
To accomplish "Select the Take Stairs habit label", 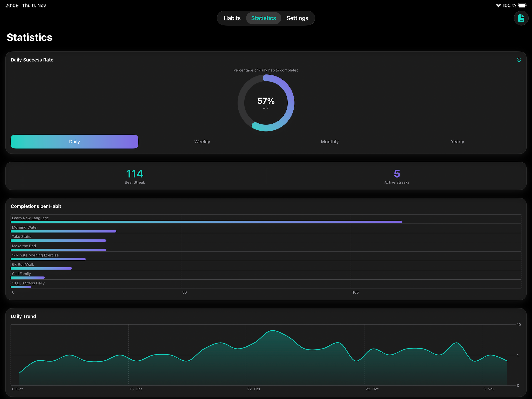I will [x=22, y=237].
